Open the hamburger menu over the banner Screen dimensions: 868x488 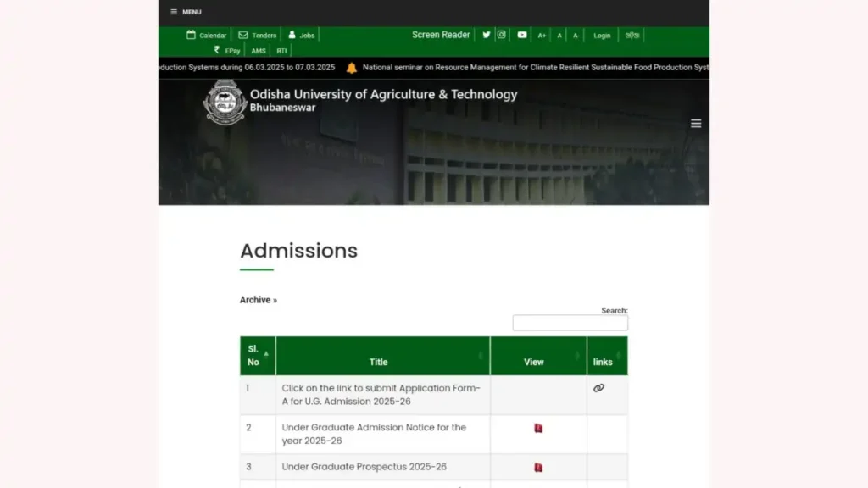(x=696, y=124)
